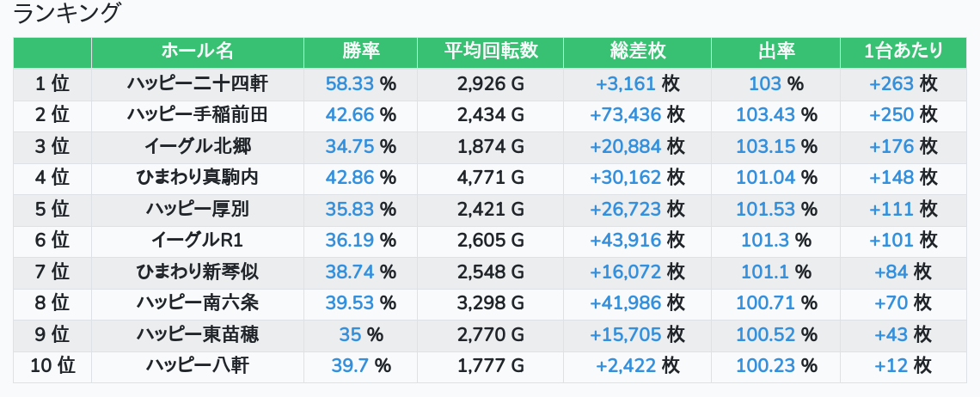Open hall ハッピー手稲前田
This screenshot has height=397, width=980.
point(197,114)
